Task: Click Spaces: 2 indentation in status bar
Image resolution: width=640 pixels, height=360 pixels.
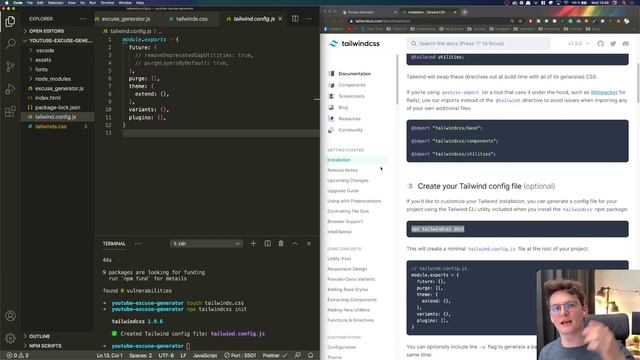Action: (140, 356)
